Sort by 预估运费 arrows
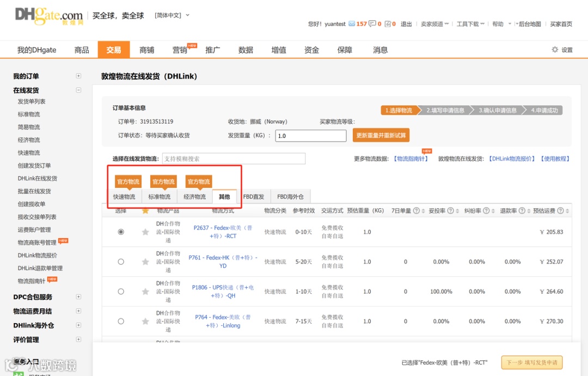 pyautogui.click(x=567, y=211)
